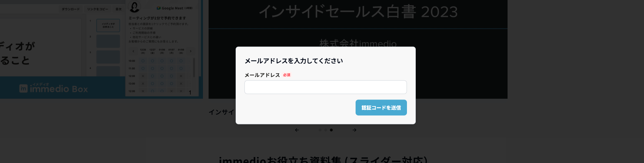The height and width of the screenshot is (163, 644).
Task: Click the presenter avatar icon
Action: [x=134, y=6]
